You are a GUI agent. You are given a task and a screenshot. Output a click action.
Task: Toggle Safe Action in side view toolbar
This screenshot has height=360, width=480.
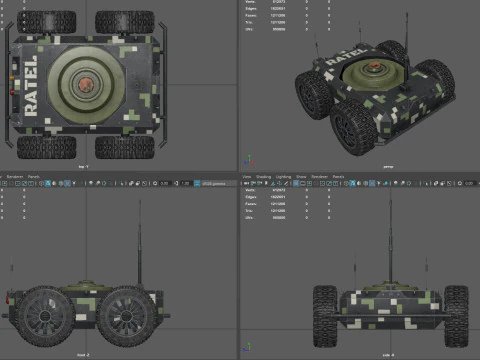pyautogui.click(x=329, y=183)
